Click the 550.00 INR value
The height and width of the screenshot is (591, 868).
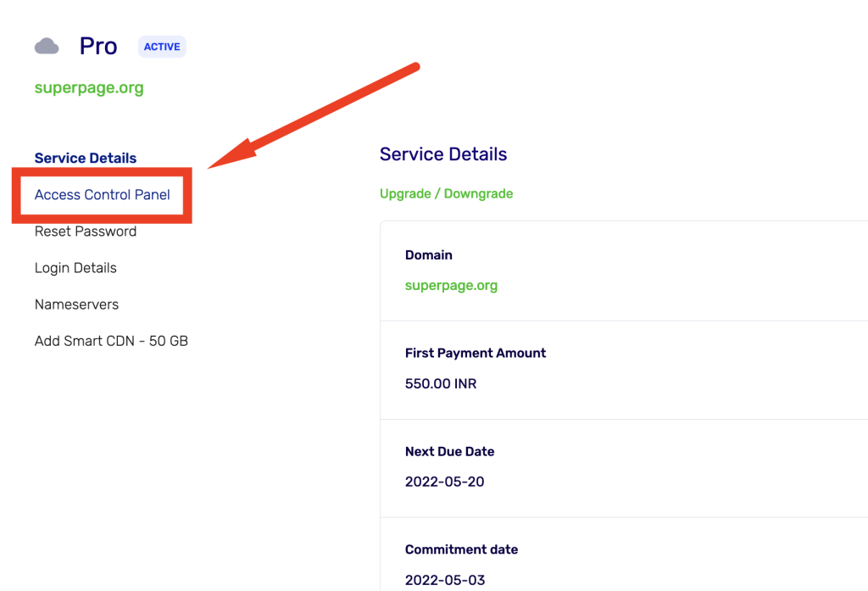pos(441,383)
